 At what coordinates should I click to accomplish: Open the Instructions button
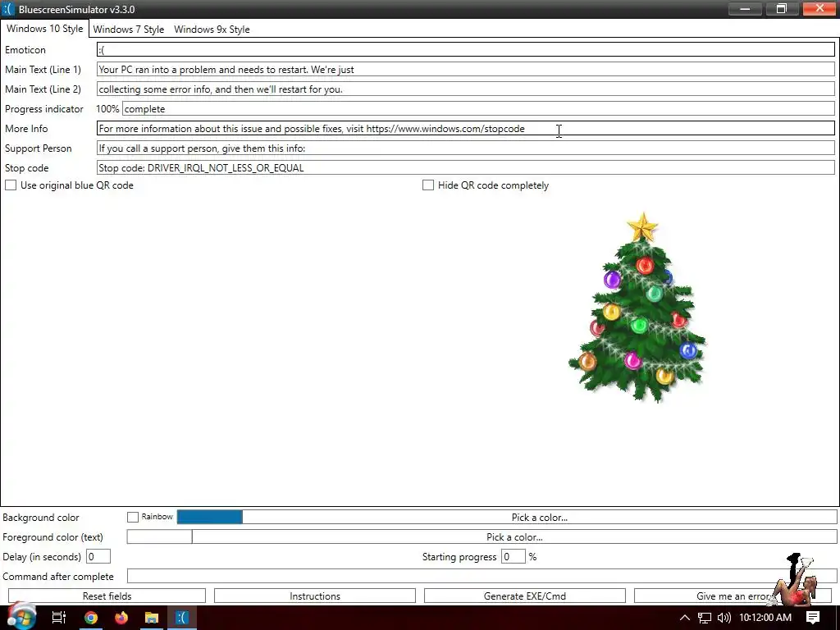point(315,596)
